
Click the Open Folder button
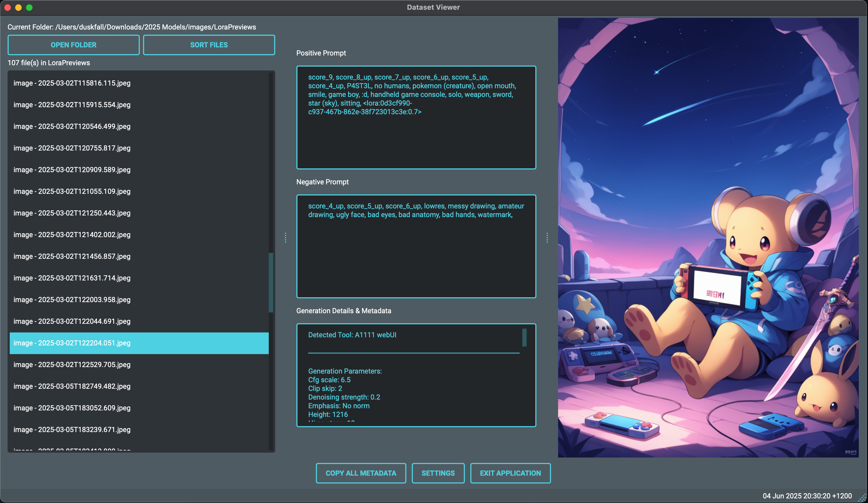[73, 45]
